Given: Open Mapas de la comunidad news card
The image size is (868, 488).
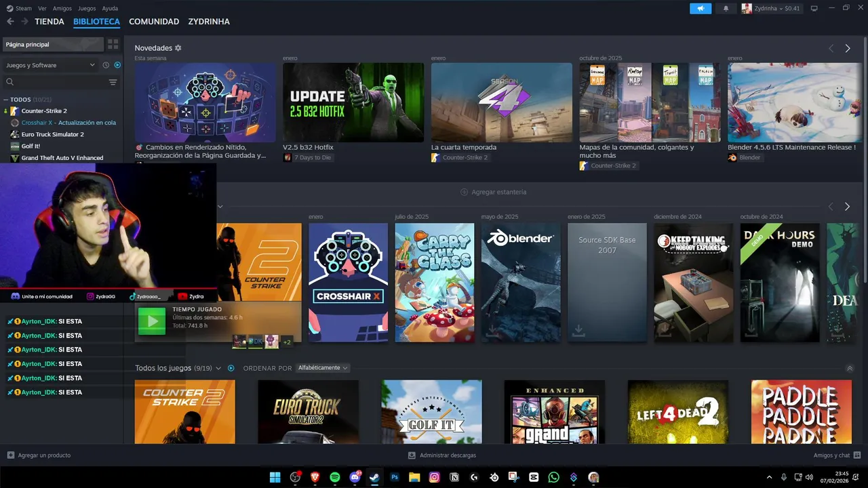Looking at the screenshot, I should 650,102.
